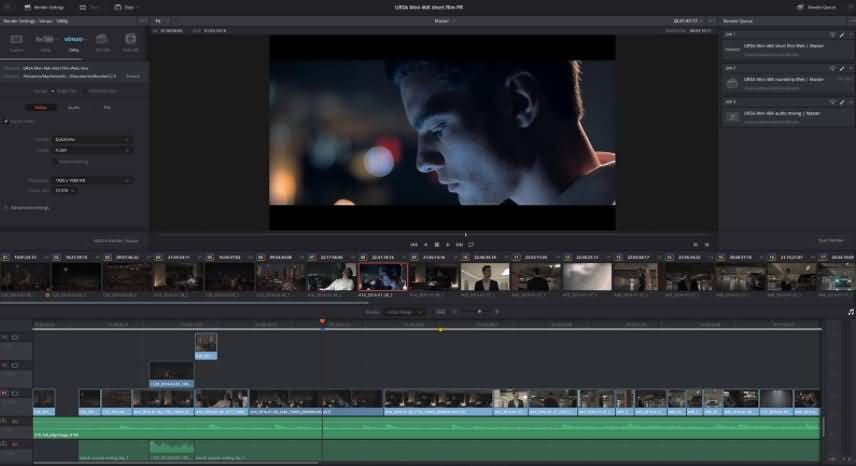This screenshot has height=466, width=856.
Task: Edit Job 3 with the pencil icon
Action: pos(841,102)
